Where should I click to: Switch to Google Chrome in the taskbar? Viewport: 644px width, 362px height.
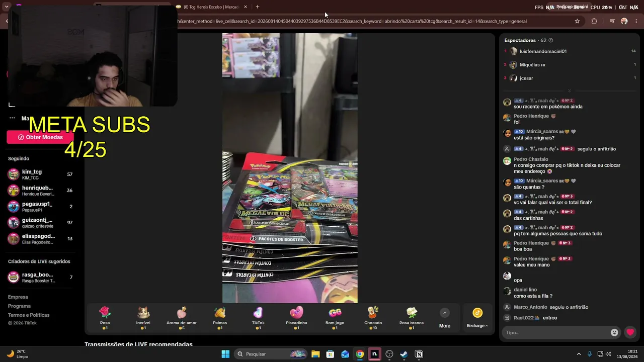click(360, 354)
